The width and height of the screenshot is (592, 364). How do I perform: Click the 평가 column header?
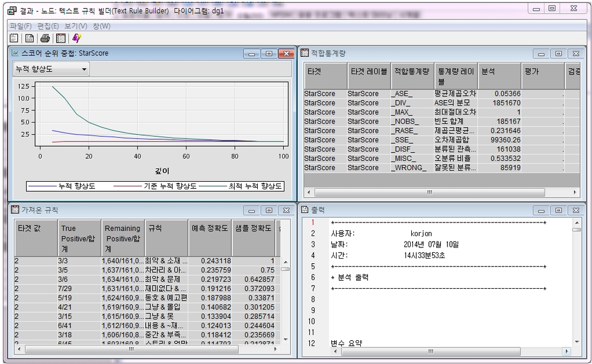point(543,76)
